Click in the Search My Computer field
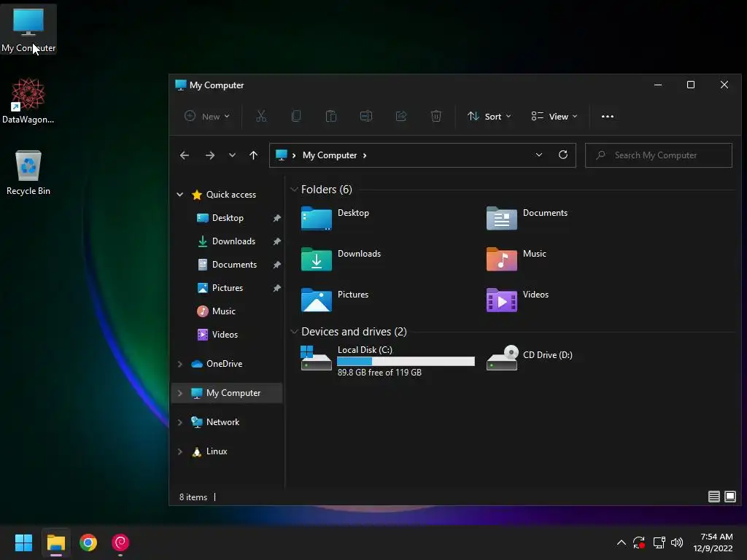This screenshot has width=747, height=560. coord(659,155)
